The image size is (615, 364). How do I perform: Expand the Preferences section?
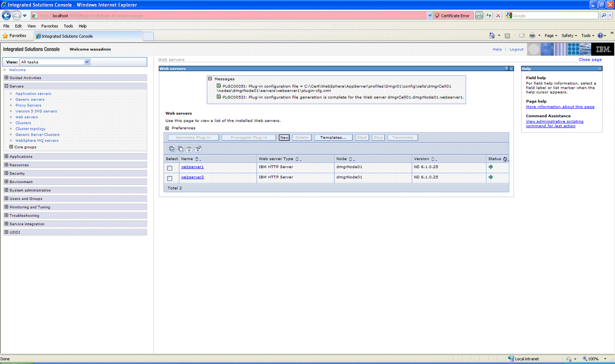pyautogui.click(x=167, y=128)
